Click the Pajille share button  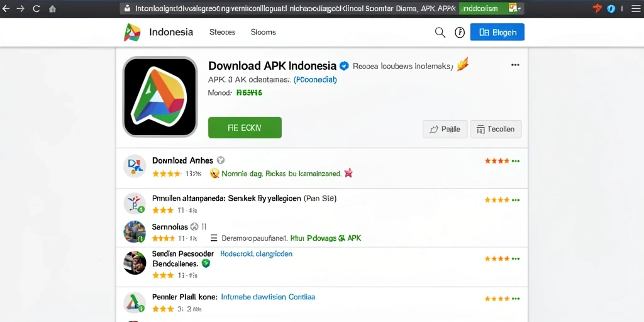pyautogui.click(x=445, y=130)
